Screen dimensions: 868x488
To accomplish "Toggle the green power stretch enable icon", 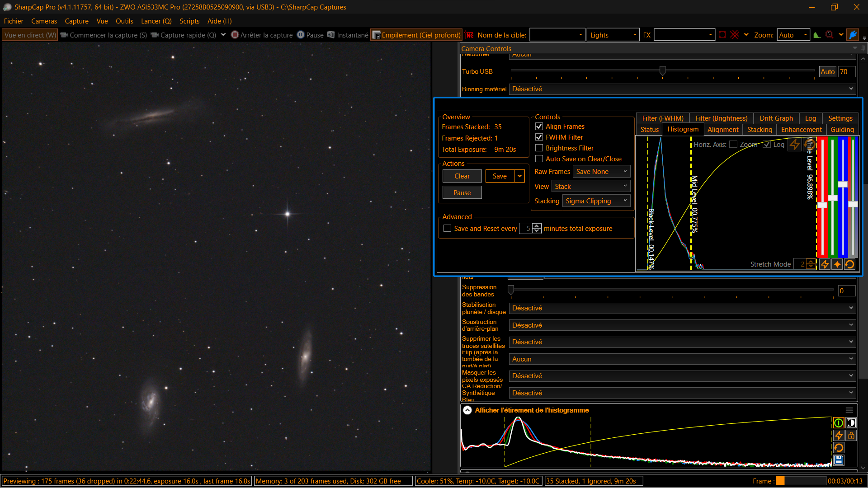I will (839, 423).
